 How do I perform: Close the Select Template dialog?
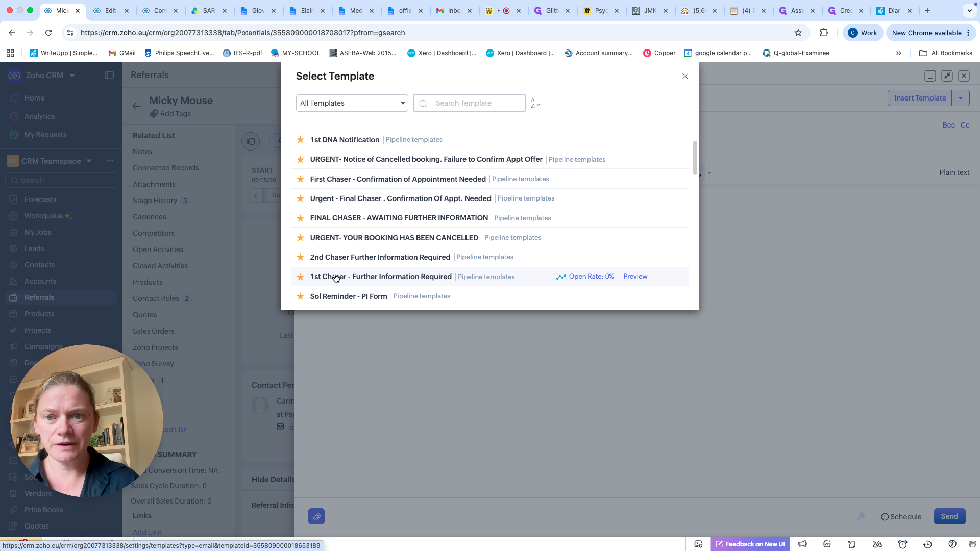point(685,77)
